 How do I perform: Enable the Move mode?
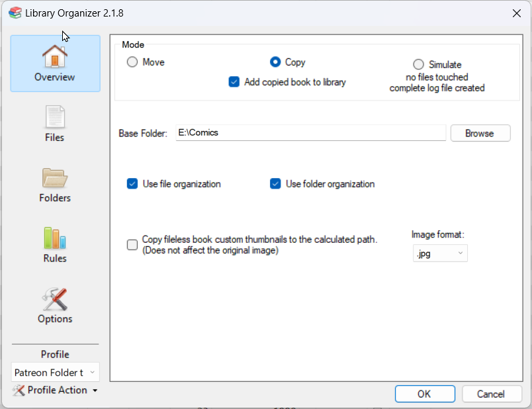[131, 62]
